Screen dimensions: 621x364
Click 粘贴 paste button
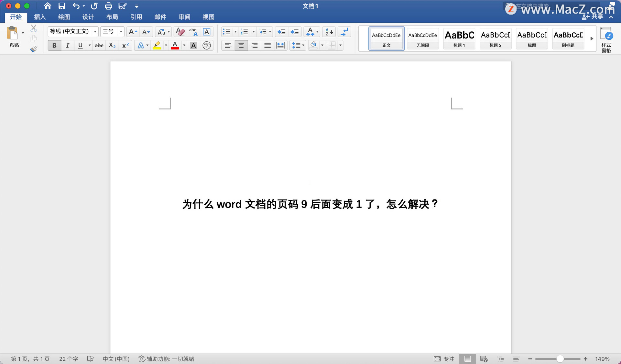13,37
